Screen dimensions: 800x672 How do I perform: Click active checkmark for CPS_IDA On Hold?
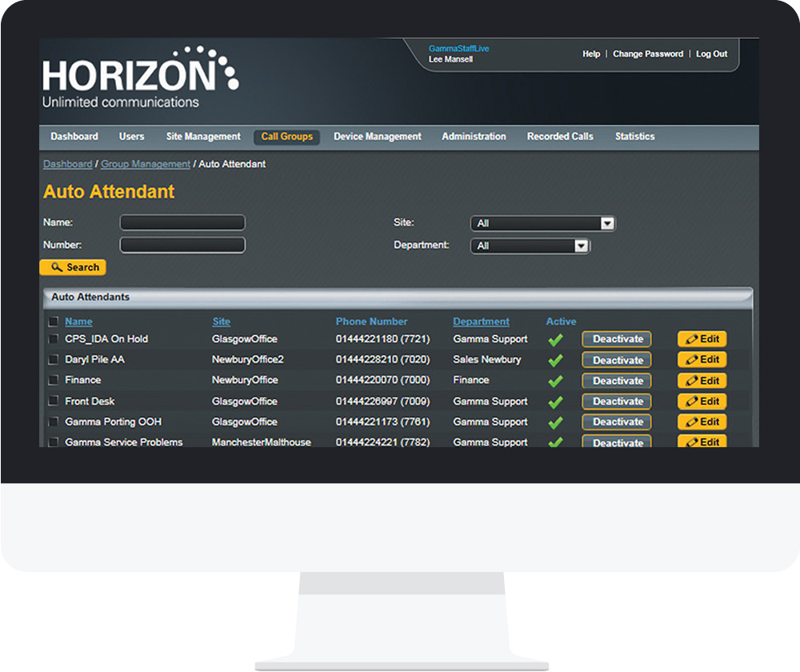tap(555, 340)
